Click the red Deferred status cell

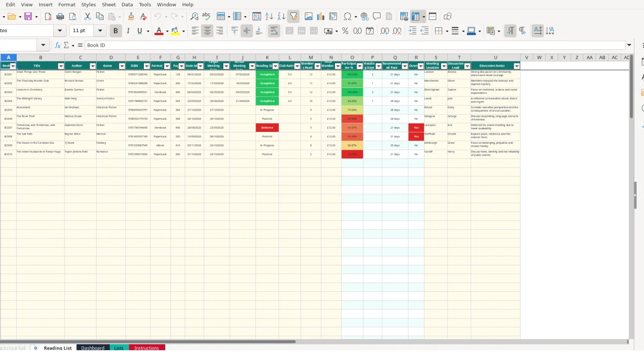(267, 128)
